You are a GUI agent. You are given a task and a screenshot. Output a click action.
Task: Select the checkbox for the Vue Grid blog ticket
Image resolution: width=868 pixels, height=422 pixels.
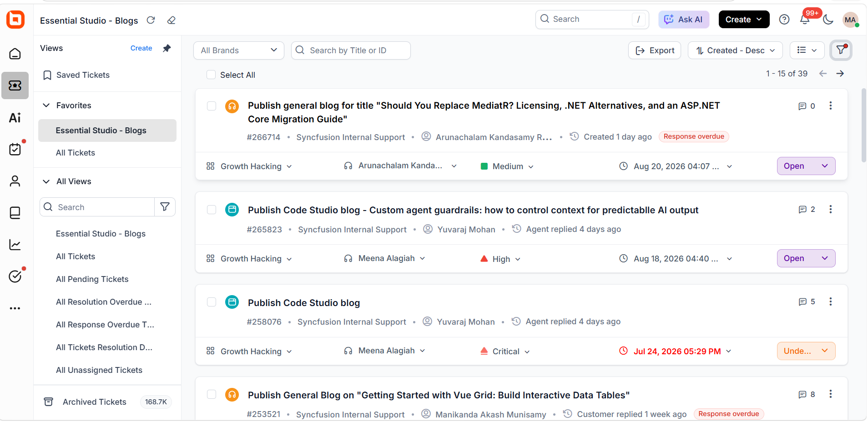pos(212,394)
